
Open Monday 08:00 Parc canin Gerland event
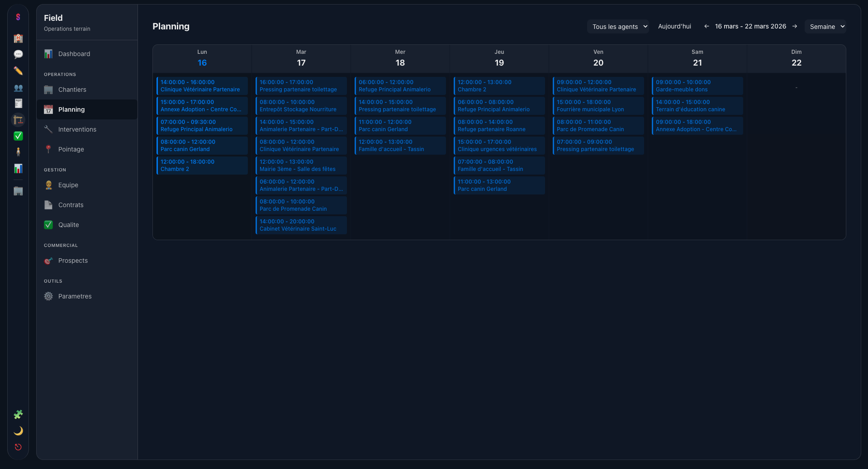coord(202,146)
